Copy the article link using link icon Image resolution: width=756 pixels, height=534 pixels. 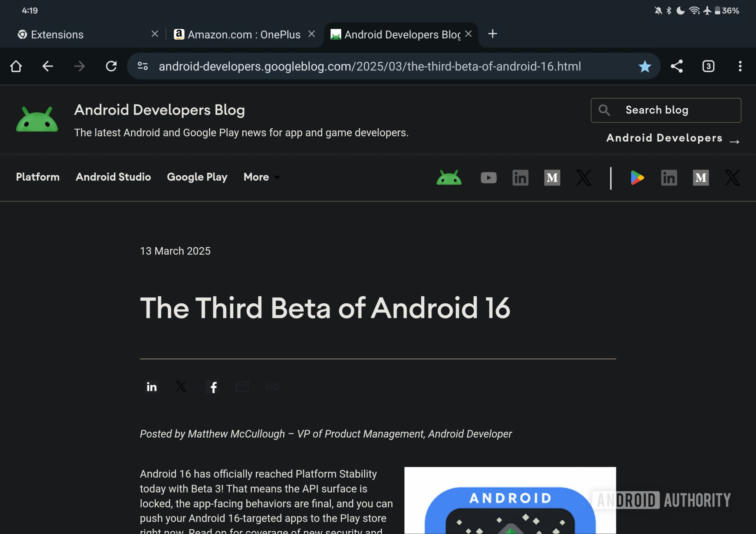(273, 387)
